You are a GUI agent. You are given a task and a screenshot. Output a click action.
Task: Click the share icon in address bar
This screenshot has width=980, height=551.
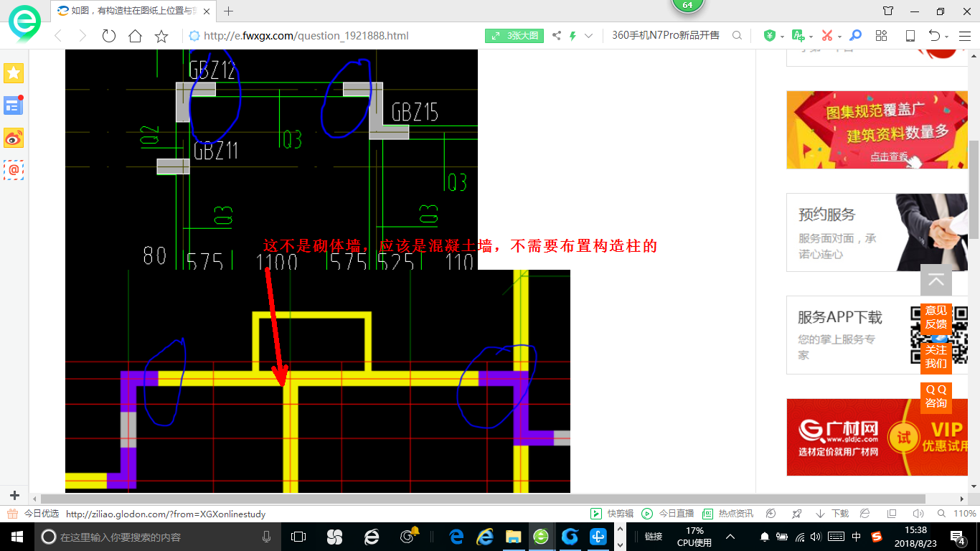coord(557,36)
